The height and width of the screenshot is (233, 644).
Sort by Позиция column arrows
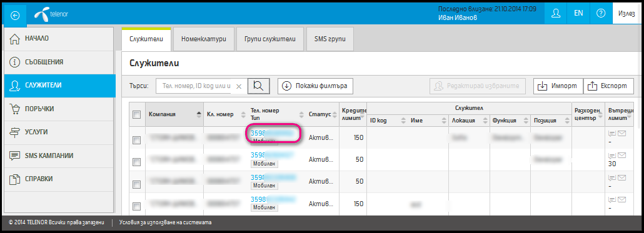click(x=566, y=121)
